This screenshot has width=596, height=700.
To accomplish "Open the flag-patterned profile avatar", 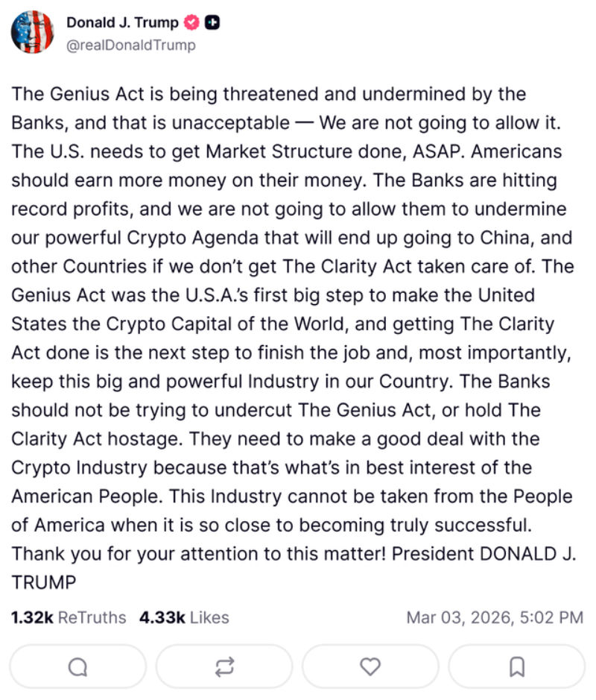I will (x=32, y=33).
